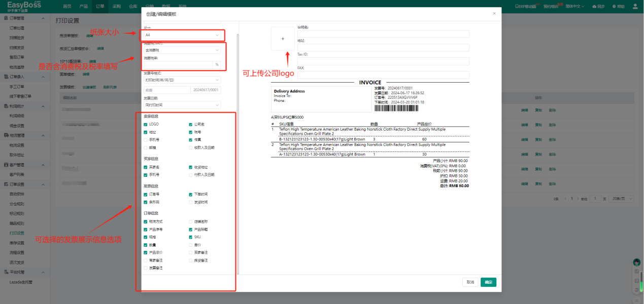Click the 取消 cancel button
This screenshot has width=644, height=304.
pos(470,282)
